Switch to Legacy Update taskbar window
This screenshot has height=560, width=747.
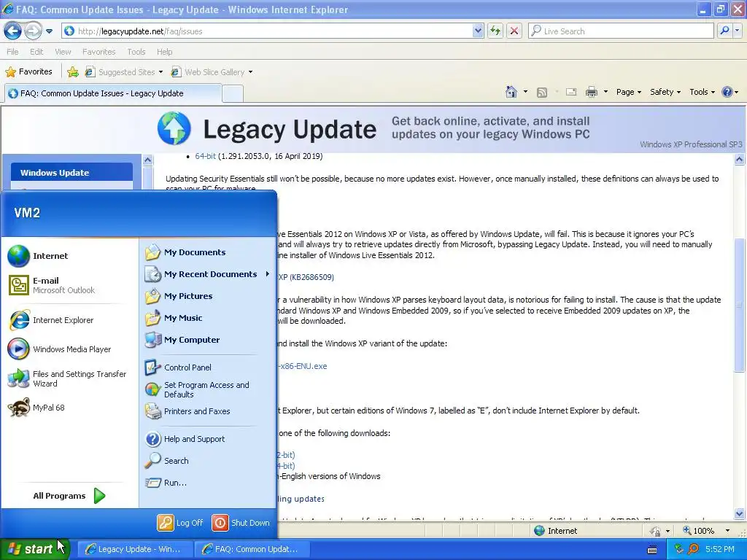(x=135, y=549)
